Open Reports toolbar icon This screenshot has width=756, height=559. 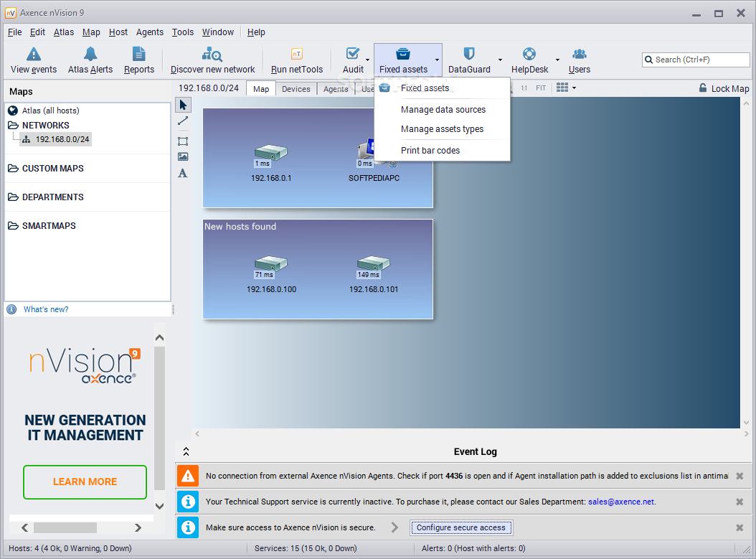click(x=139, y=54)
